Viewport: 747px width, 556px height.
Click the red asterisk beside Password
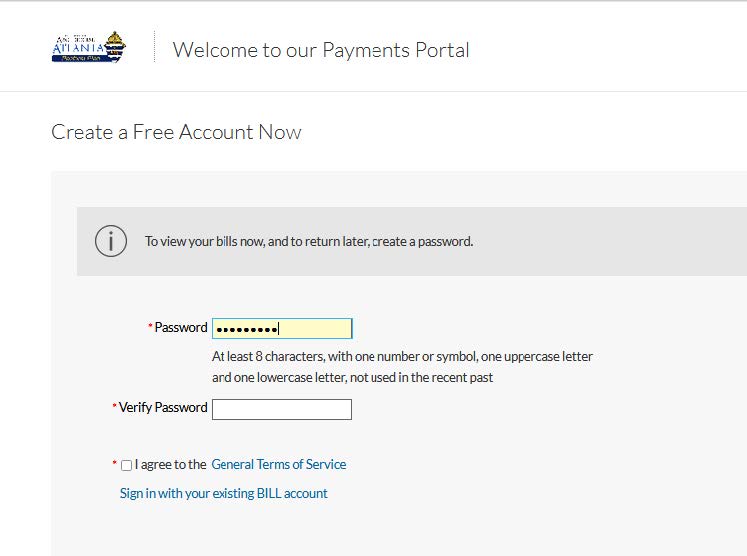tap(150, 326)
